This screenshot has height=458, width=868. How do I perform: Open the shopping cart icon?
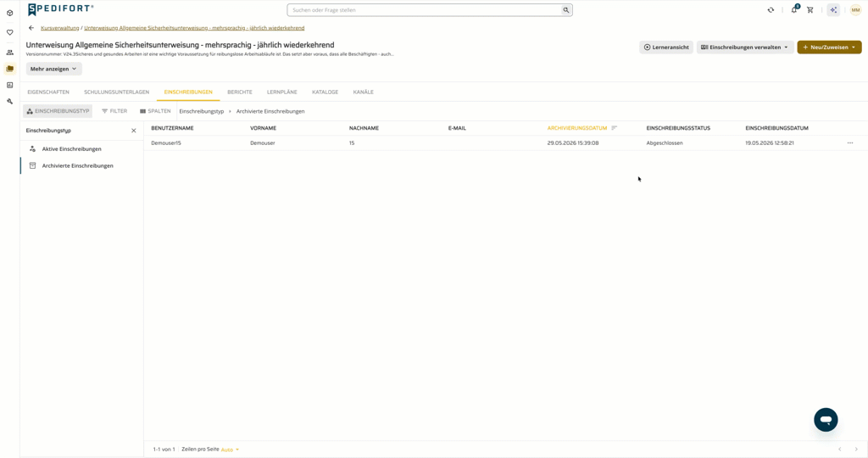(810, 10)
